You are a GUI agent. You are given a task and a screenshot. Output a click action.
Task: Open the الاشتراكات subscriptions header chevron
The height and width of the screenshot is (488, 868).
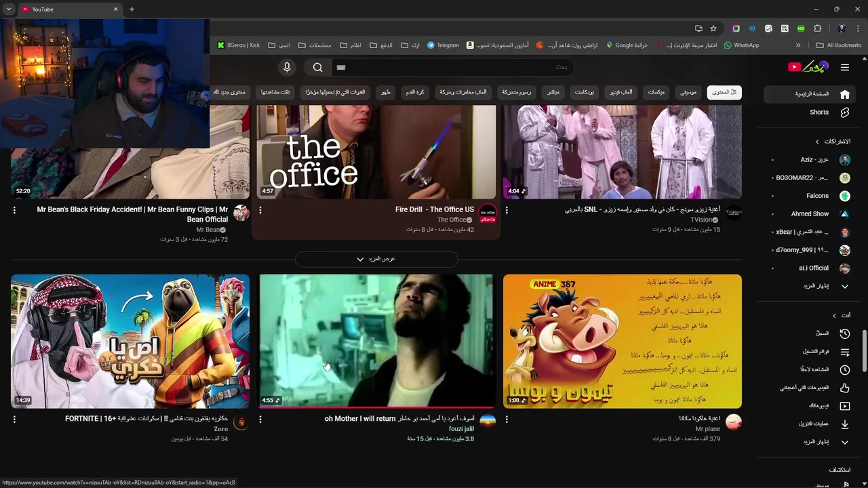pos(817,142)
